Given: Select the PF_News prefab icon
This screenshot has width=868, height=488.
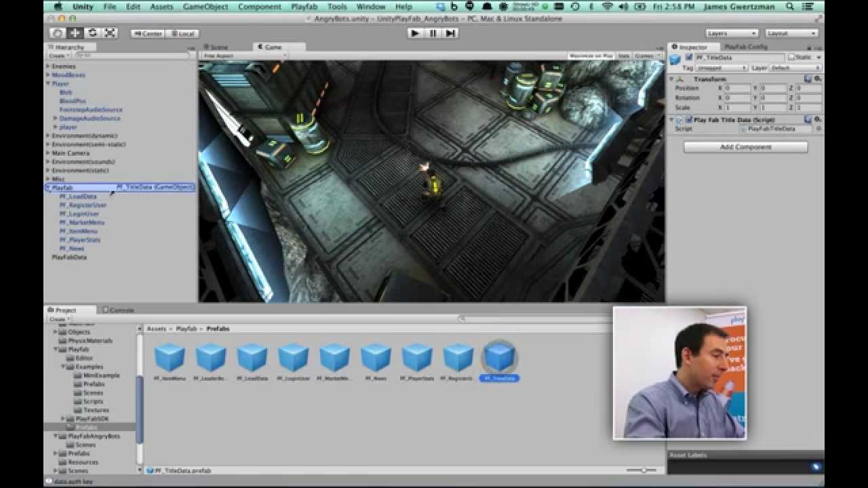Looking at the screenshot, I should 376,357.
